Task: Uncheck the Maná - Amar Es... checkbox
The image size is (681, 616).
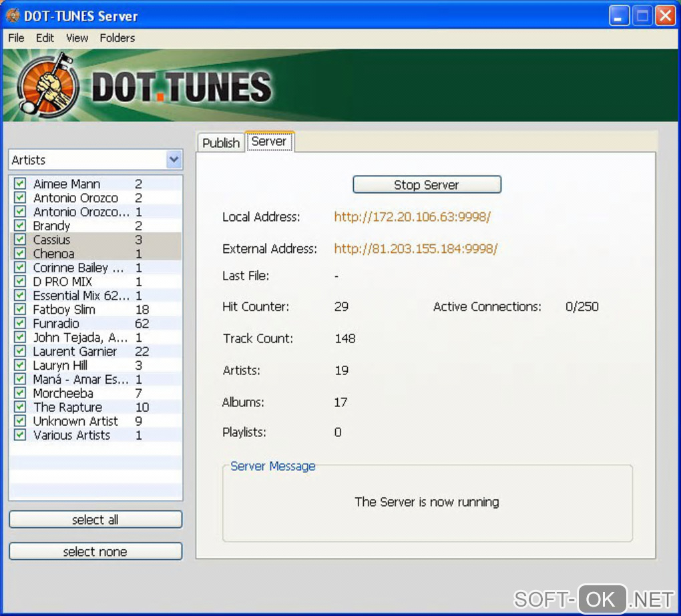Action: (19, 379)
